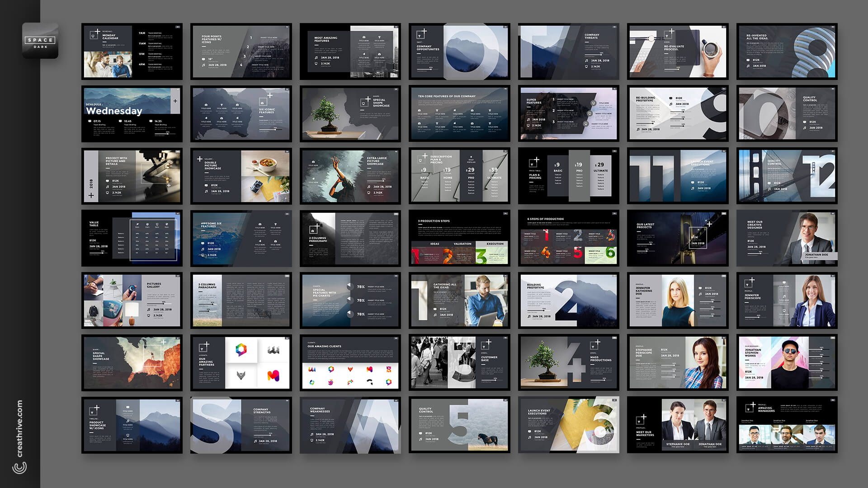Screen dimensions: 868x488
Task: Click the Pictures Gallery slide
Action: 132,300
